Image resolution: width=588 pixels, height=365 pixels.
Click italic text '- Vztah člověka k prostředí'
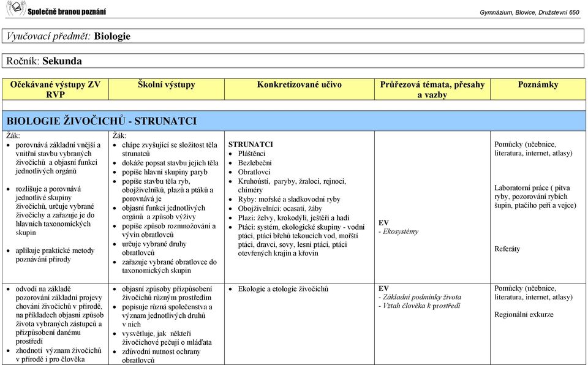[x=419, y=306]
